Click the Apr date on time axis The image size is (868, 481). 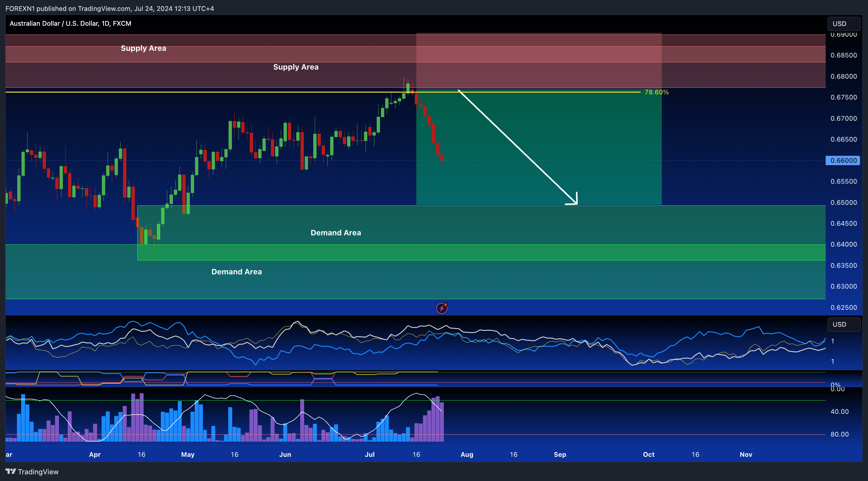[x=95, y=454]
